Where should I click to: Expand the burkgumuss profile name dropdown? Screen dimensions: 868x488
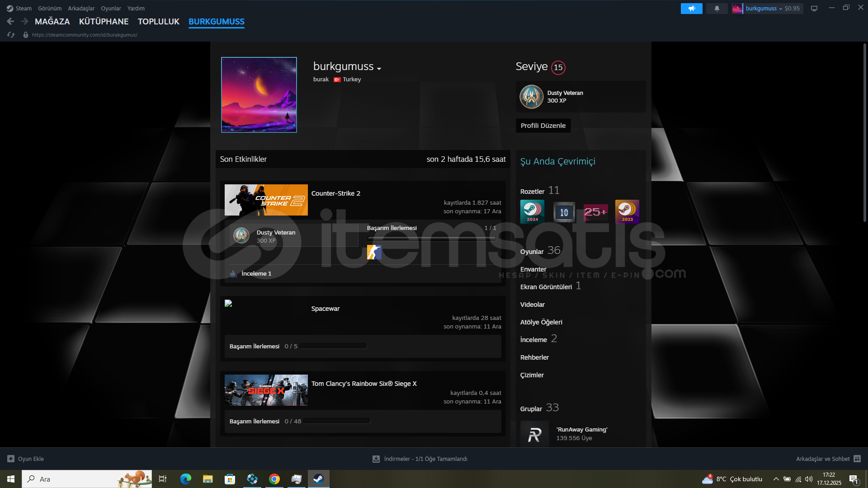click(379, 69)
